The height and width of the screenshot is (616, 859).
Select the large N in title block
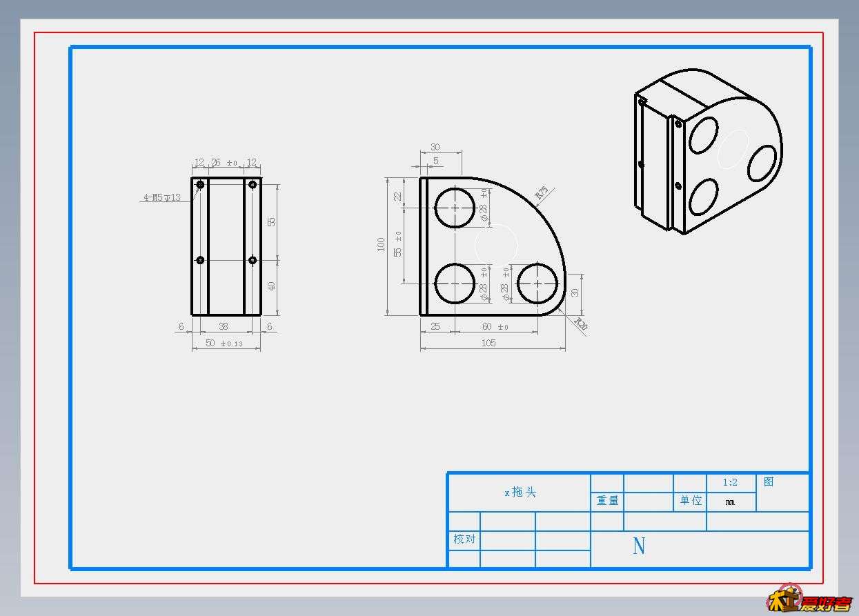point(639,546)
